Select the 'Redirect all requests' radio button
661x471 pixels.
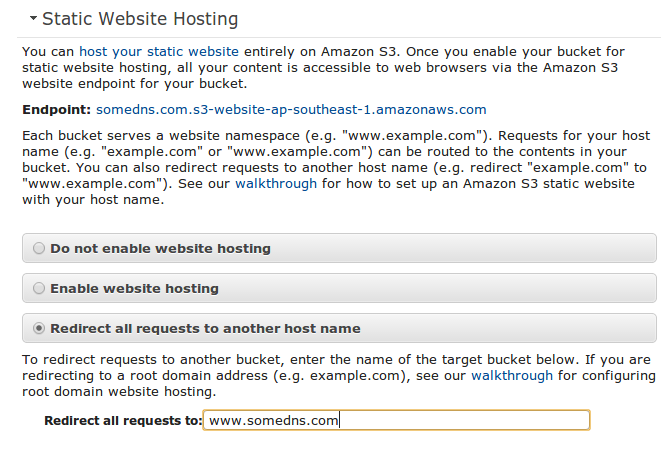click(39, 328)
